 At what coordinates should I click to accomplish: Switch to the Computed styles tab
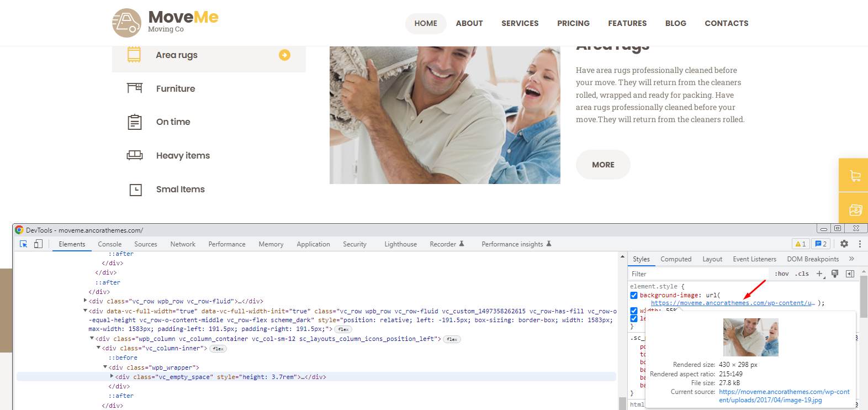[x=676, y=259]
